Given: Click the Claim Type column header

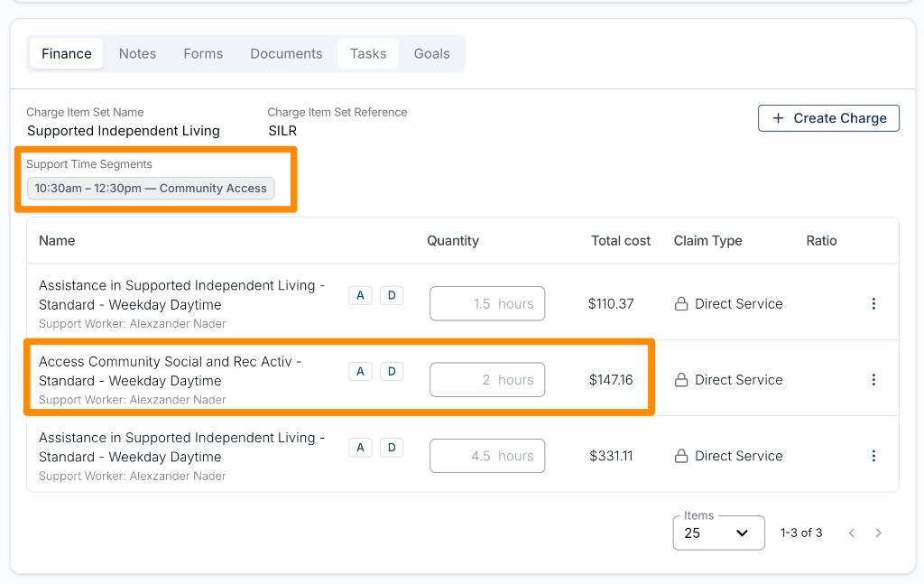Looking at the screenshot, I should click(x=707, y=240).
